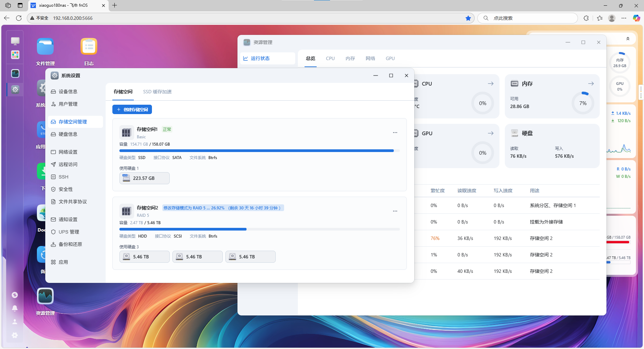Switch to 存储空间 tab
The height and width of the screenshot is (349, 644).
coord(123,92)
